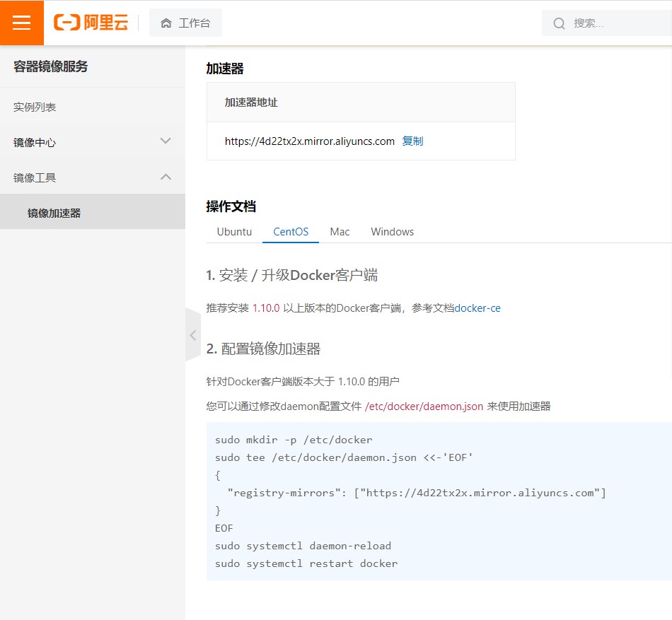Click the '针对Docker客户端版本大于 1.10.0 的用户' line
The width and height of the screenshot is (672, 620).
303,382
